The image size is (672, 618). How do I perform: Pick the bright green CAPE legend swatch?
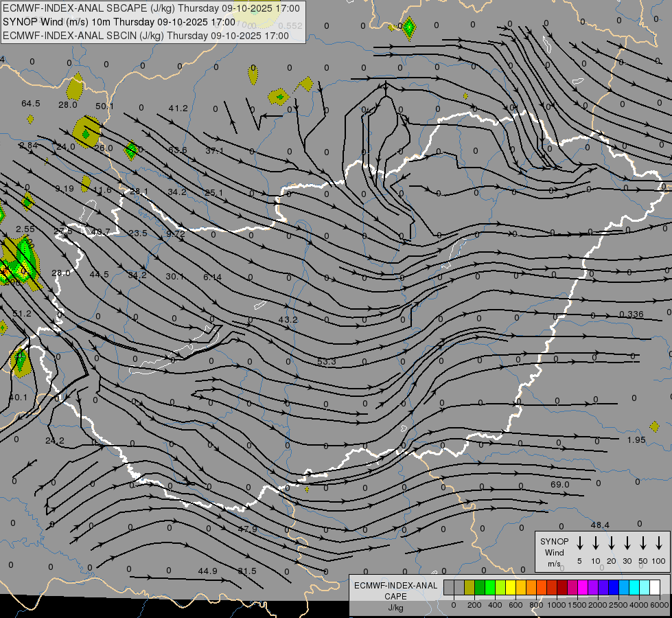click(x=490, y=588)
